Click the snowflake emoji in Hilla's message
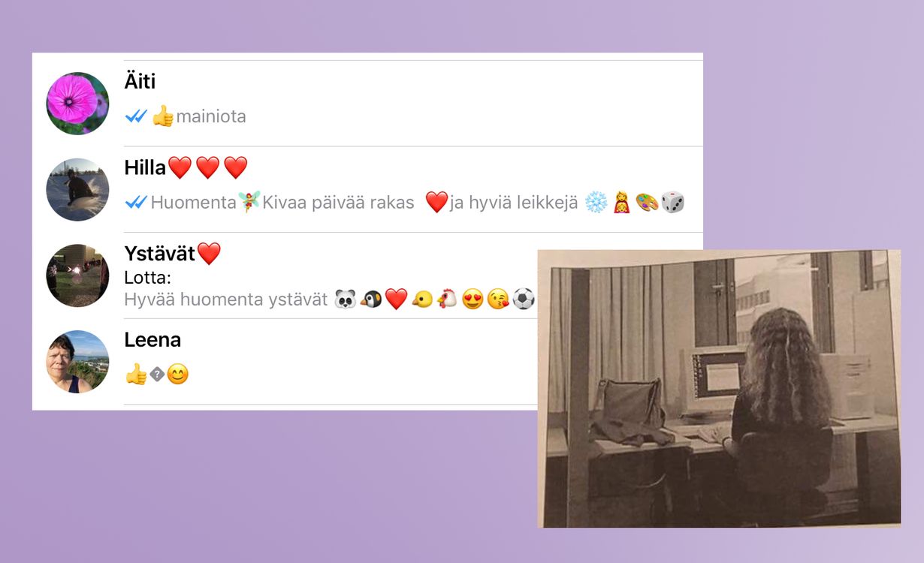The image size is (924, 563). pos(596,202)
